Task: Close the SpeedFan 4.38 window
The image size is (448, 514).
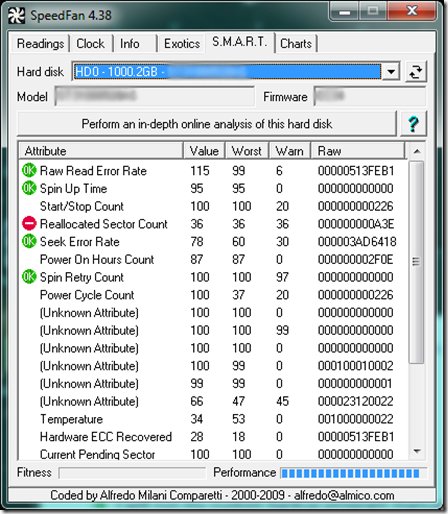Action: coord(412,11)
